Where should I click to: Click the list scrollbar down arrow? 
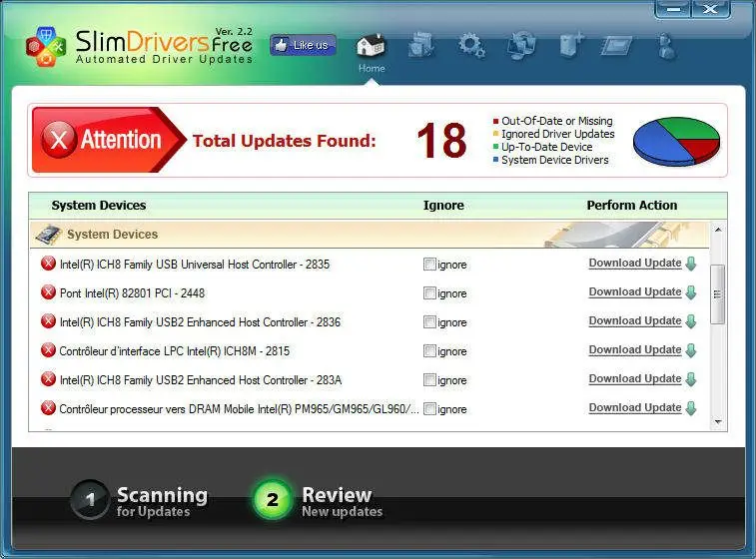point(718,421)
